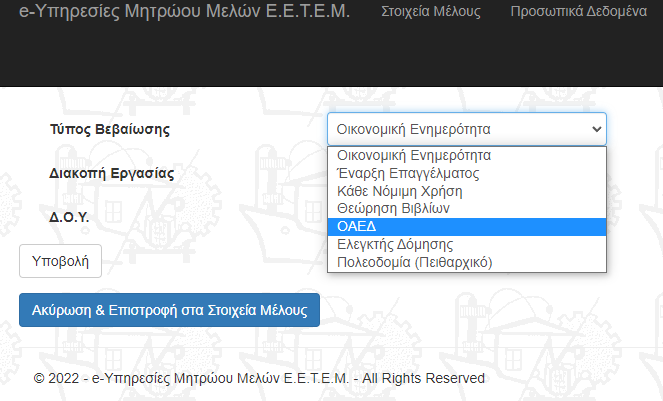Click the Διακοπή Εργασίας field label

tap(112, 172)
